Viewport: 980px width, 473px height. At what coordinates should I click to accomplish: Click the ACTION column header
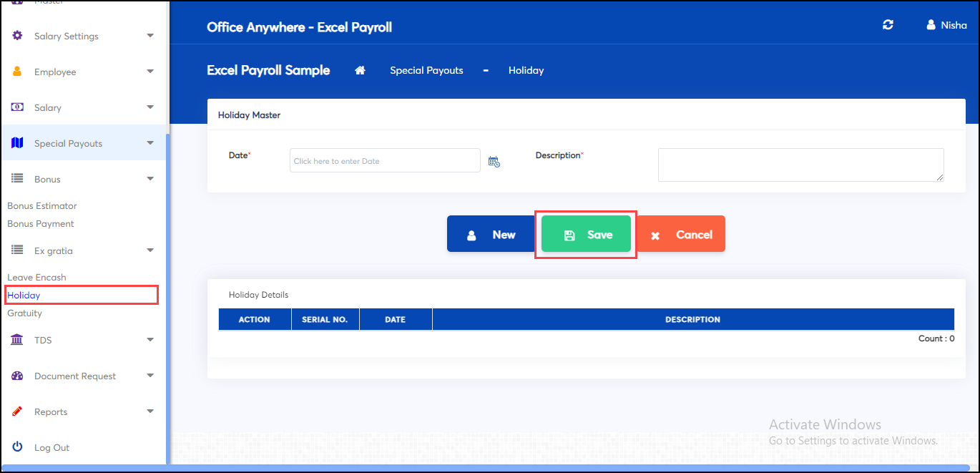pyautogui.click(x=255, y=319)
